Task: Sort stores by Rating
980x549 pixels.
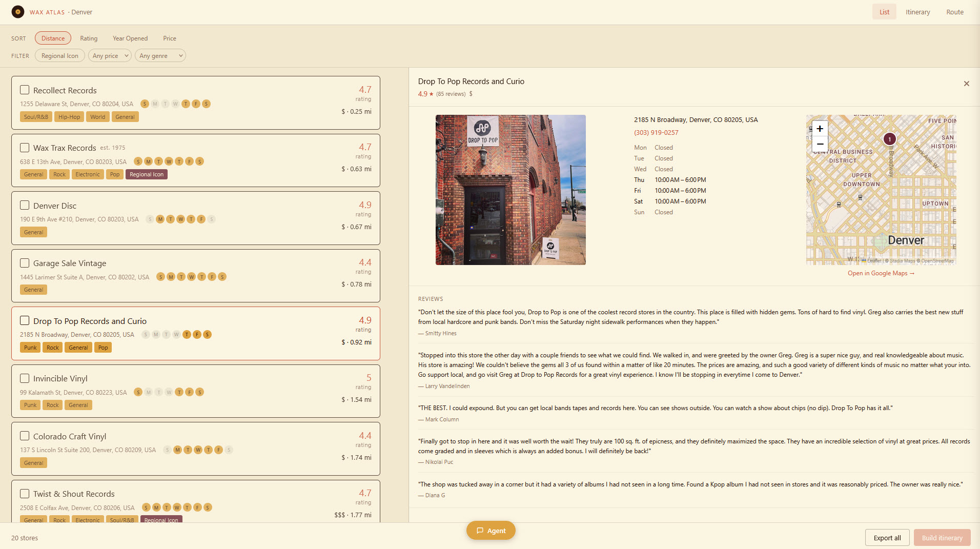Action: tap(89, 38)
